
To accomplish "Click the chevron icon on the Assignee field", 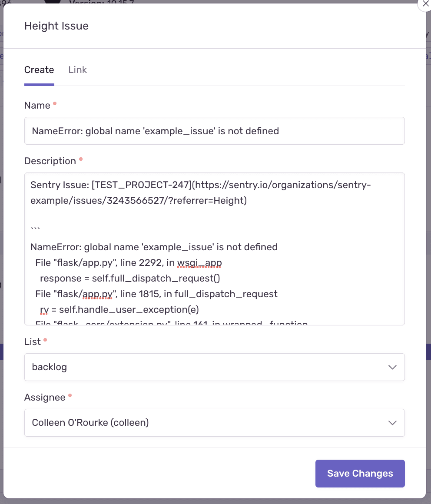I will point(392,423).
